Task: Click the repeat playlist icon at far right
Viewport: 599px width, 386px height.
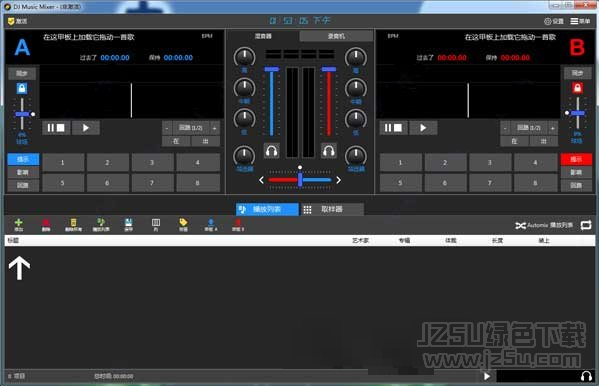Action: [x=586, y=225]
